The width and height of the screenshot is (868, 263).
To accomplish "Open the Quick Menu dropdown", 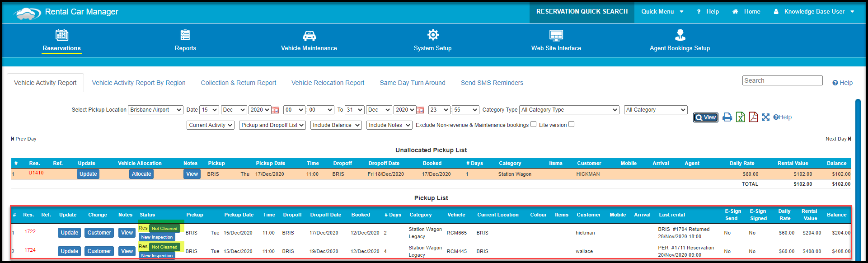I will pyautogui.click(x=662, y=11).
